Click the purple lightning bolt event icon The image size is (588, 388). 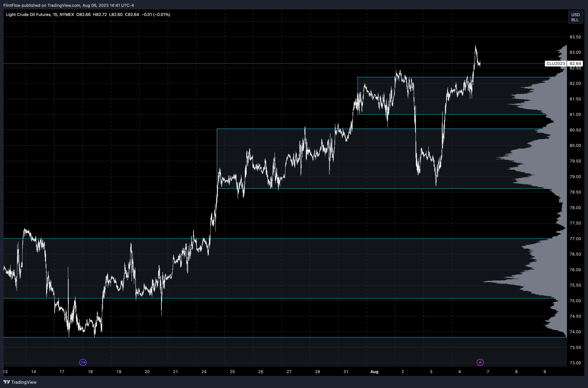[480, 362]
